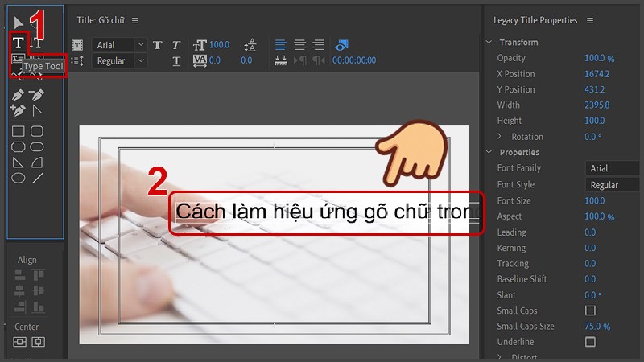Click Align vertical center icon
Image resolution: width=644 pixels, height=362 pixels.
point(38,291)
